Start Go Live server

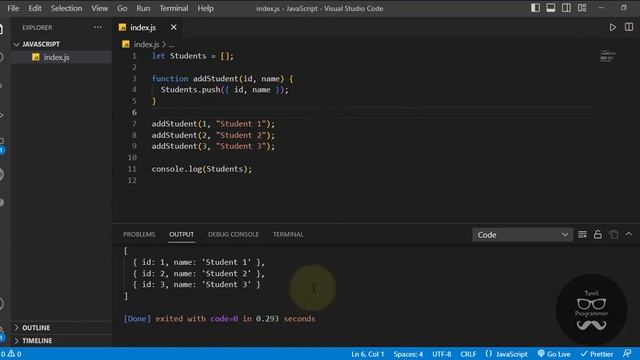point(554,354)
